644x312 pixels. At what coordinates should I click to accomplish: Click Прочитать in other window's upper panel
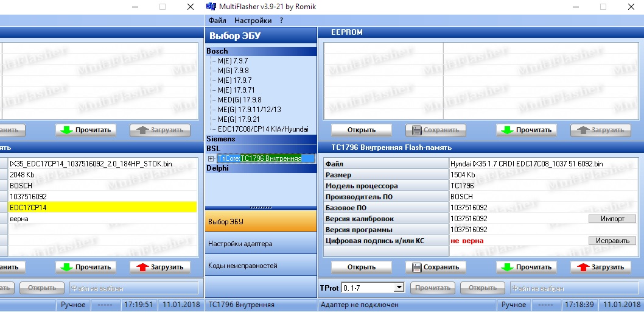[x=86, y=130]
